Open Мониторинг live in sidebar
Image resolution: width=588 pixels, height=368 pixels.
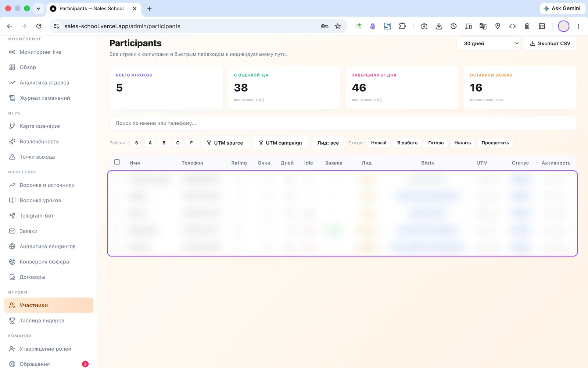[40, 52]
